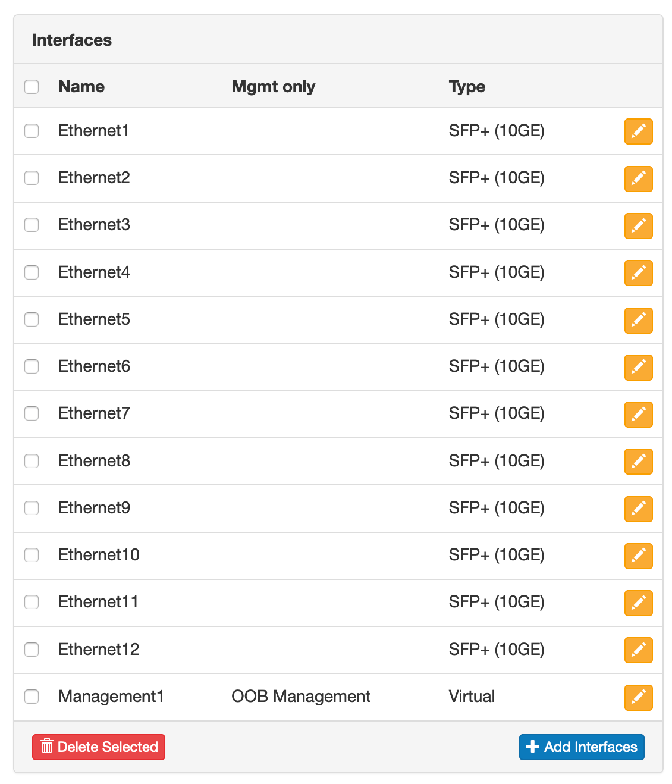This screenshot has height=784, width=672.
Task: Enable the checkbox for Ethernet11
Action: (32, 602)
